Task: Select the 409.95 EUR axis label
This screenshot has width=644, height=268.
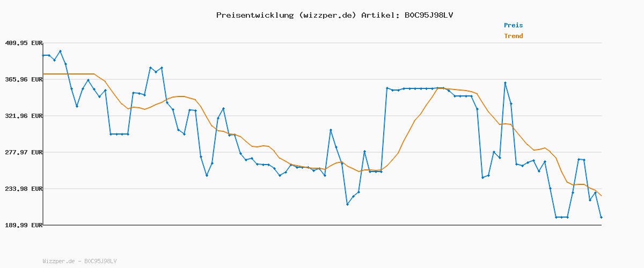Action: click(24, 43)
